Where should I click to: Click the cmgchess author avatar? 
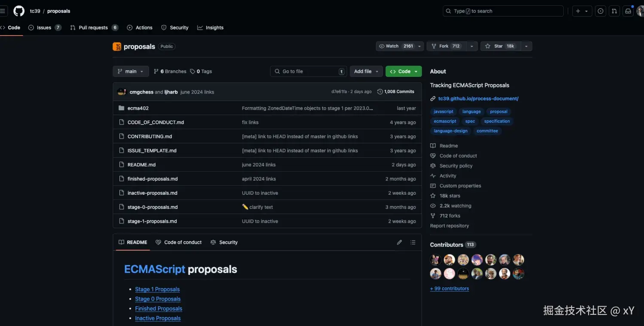point(122,92)
